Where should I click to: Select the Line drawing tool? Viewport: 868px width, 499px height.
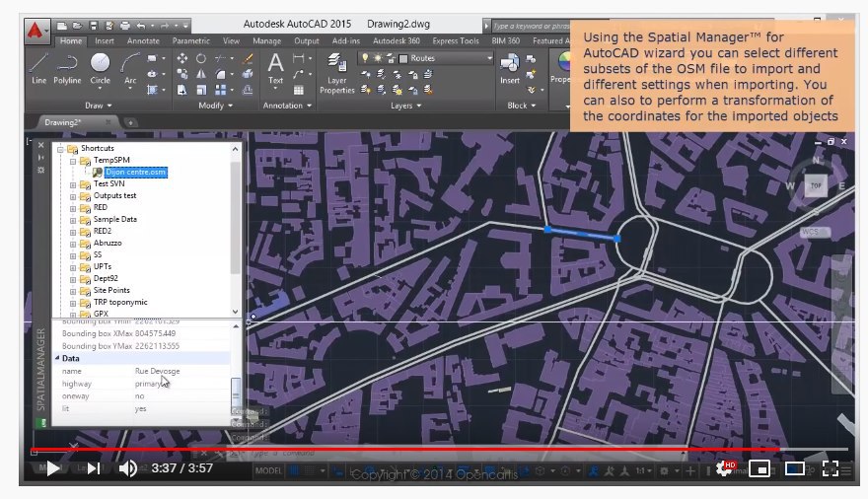(38, 68)
